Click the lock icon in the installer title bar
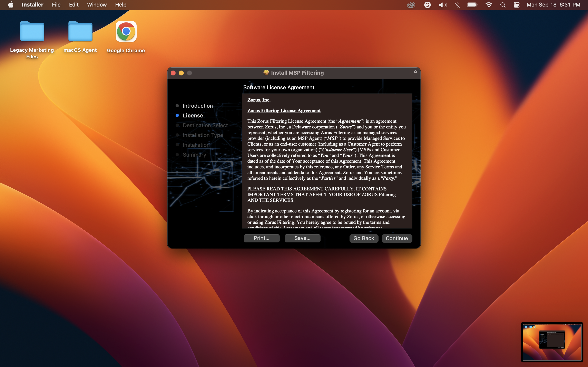Viewport: 588px width, 367px height. click(x=415, y=73)
